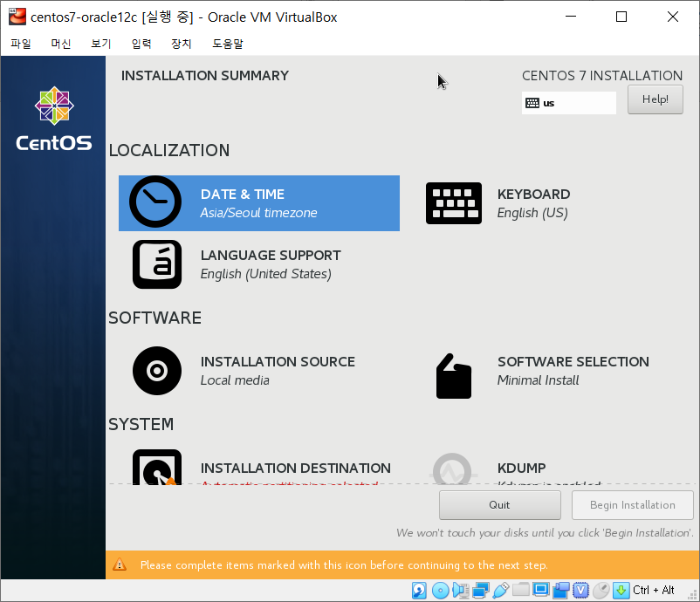The image size is (700, 602).
Task: Close the VirtualBox window
Action: pos(673,17)
